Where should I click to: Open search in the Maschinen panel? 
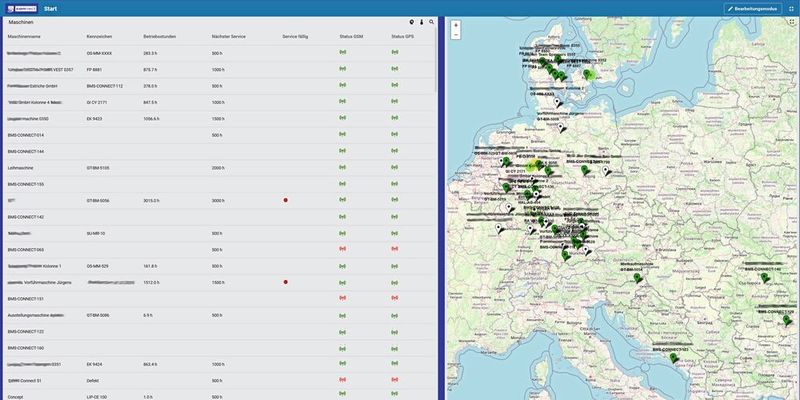(432, 22)
